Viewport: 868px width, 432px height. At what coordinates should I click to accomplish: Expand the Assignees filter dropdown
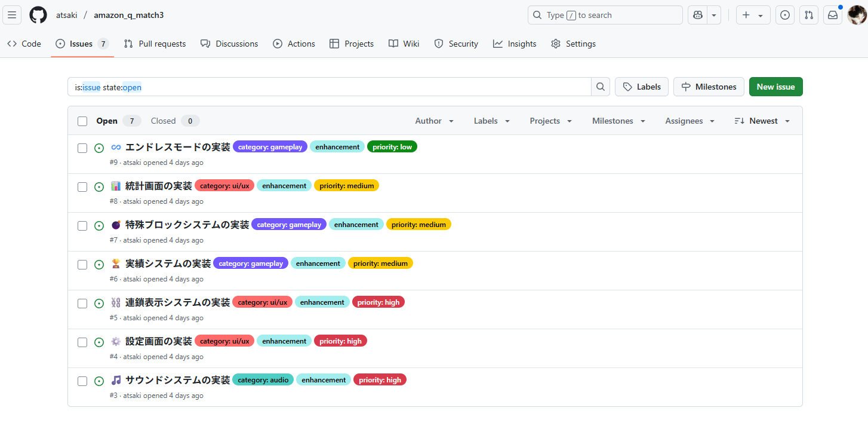click(x=690, y=121)
